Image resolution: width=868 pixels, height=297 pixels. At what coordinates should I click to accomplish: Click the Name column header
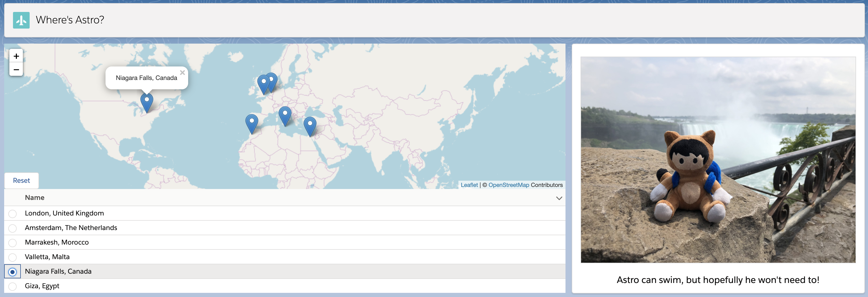click(35, 198)
